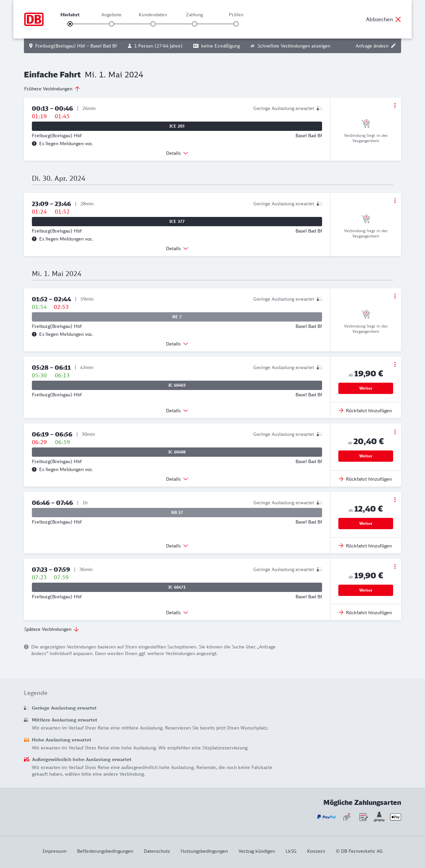Open three-dot menu for IC 60403 connection

pos(395,365)
